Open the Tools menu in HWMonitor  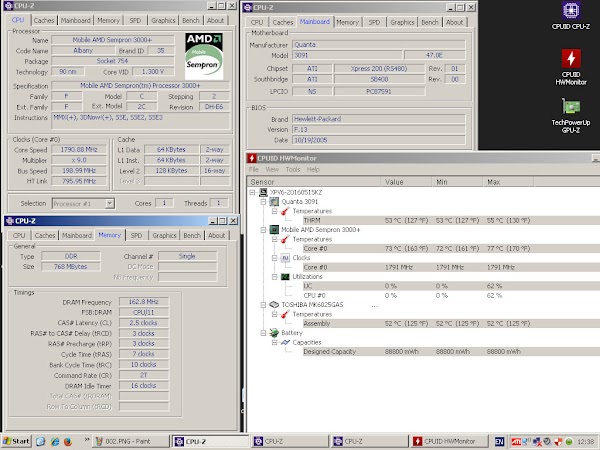(x=293, y=169)
